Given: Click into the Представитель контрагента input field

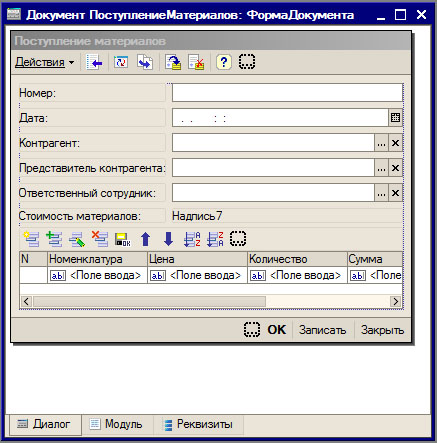Looking at the screenshot, I should point(273,168).
